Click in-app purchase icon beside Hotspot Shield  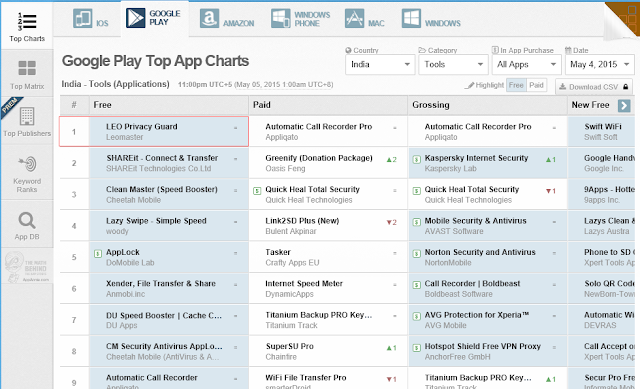coord(416,348)
